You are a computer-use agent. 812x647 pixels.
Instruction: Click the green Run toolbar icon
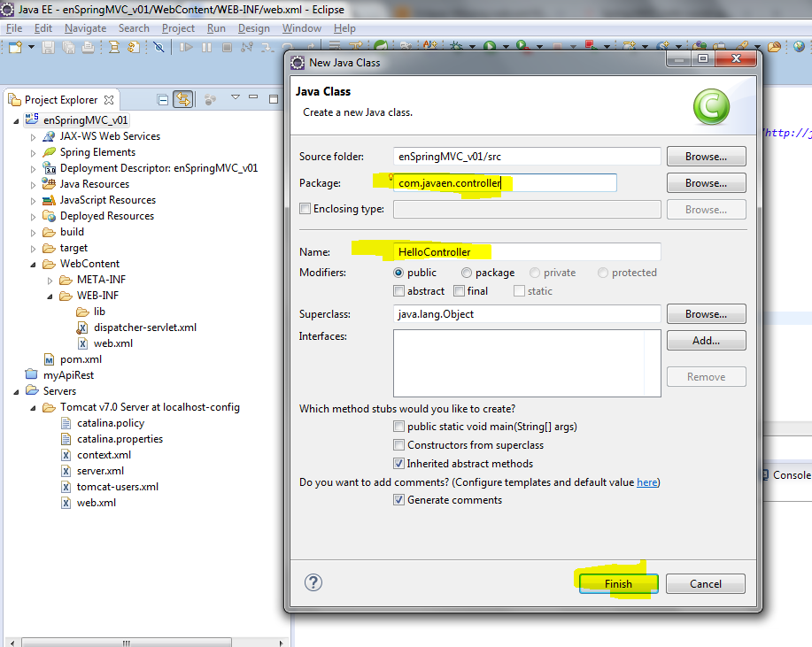click(490, 46)
